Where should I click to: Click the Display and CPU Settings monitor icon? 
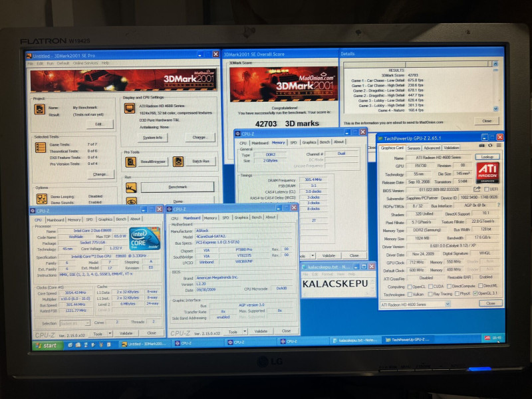(x=130, y=108)
